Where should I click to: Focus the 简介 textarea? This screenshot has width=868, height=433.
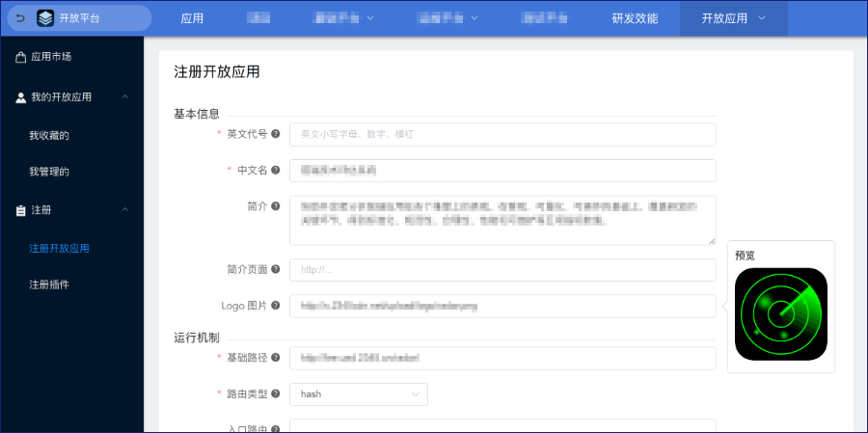coord(502,221)
